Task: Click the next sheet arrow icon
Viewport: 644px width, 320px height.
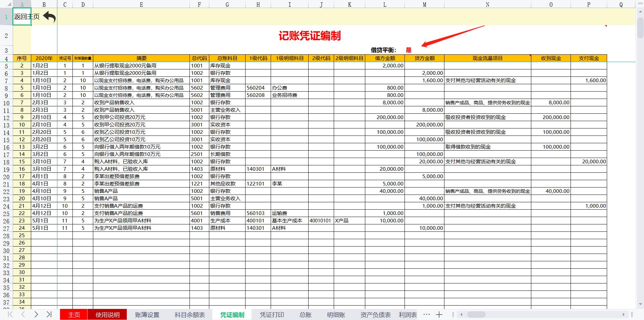Action: click(x=36, y=315)
